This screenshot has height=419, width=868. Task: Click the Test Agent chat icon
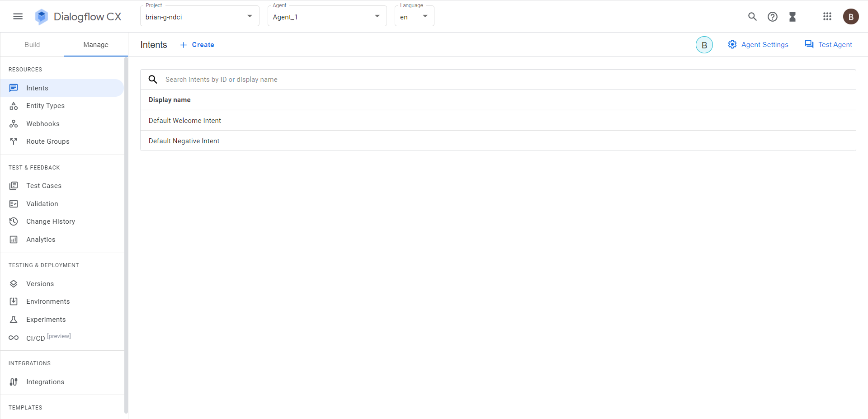tap(809, 44)
